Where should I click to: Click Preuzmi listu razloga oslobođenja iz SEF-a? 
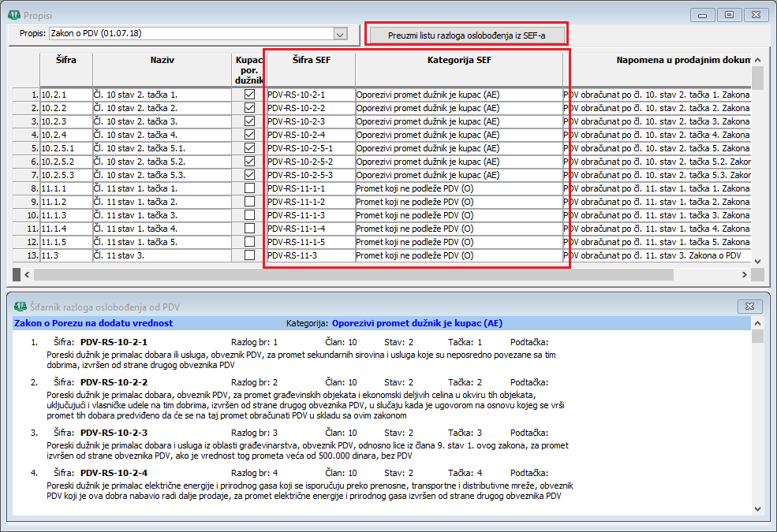point(466,35)
